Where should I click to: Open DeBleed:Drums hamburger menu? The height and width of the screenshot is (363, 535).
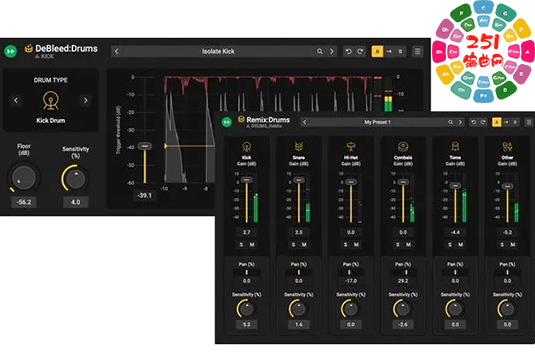(417, 51)
